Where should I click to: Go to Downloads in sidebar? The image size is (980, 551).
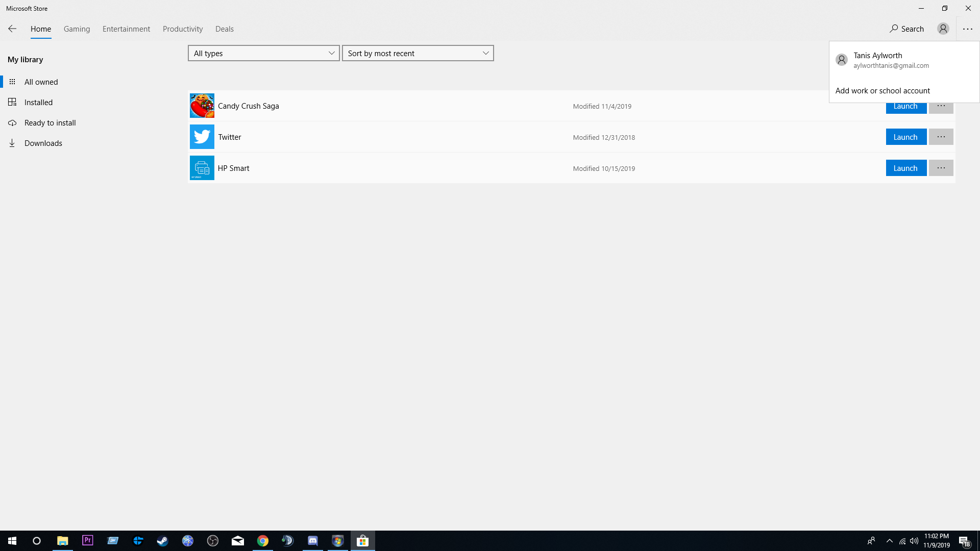pyautogui.click(x=43, y=143)
